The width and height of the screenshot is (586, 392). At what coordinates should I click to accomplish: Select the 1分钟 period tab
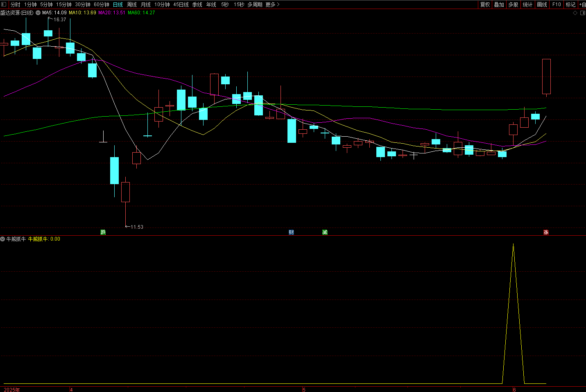pos(30,5)
